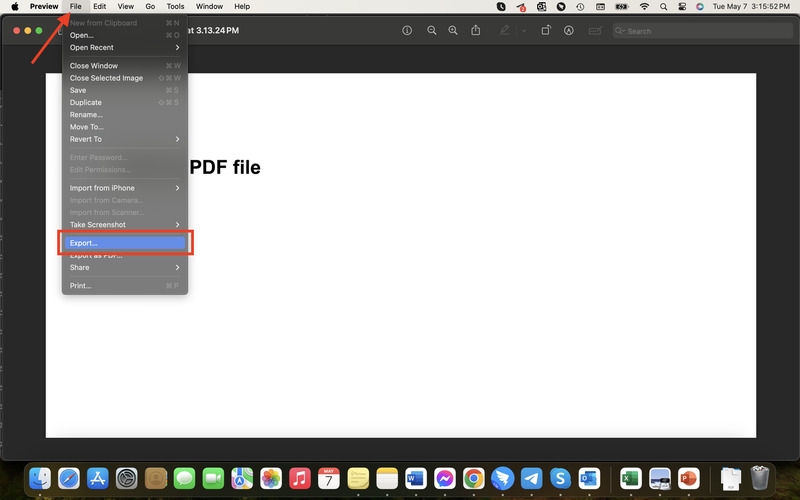Expand the Open Recent submenu
The width and height of the screenshot is (800, 500).
tap(125, 47)
